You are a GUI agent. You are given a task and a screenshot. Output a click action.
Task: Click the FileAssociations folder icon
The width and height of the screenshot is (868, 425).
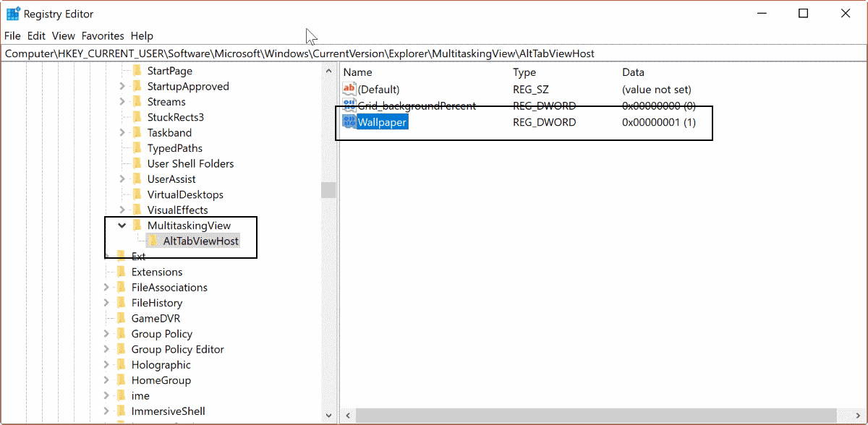coord(121,288)
